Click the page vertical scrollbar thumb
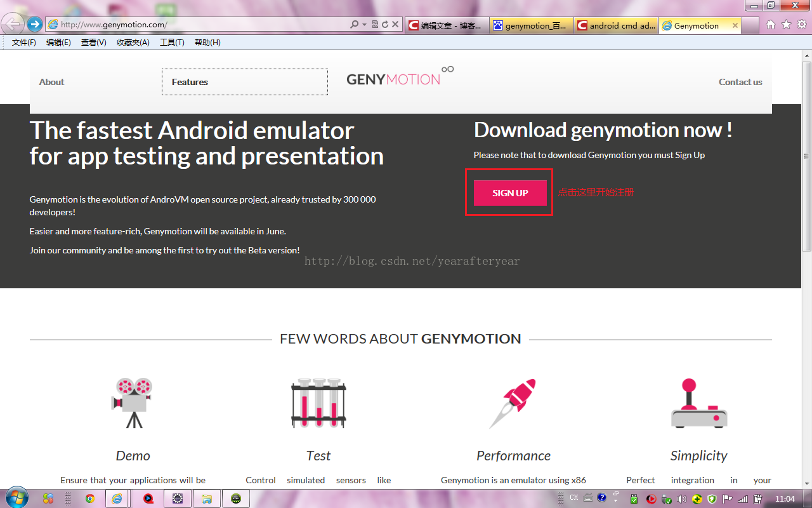The width and height of the screenshot is (812, 508). pyautogui.click(x=806, y=156)
